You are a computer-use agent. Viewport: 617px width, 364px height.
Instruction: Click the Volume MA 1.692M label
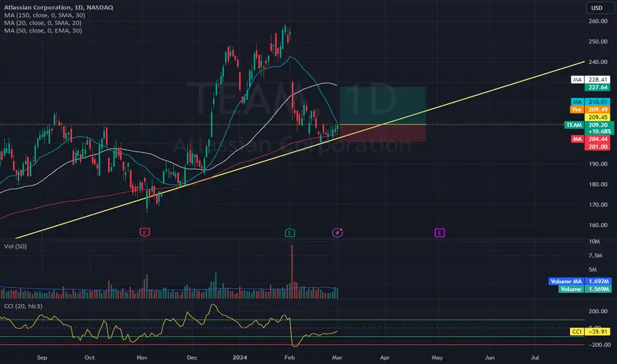580,281
